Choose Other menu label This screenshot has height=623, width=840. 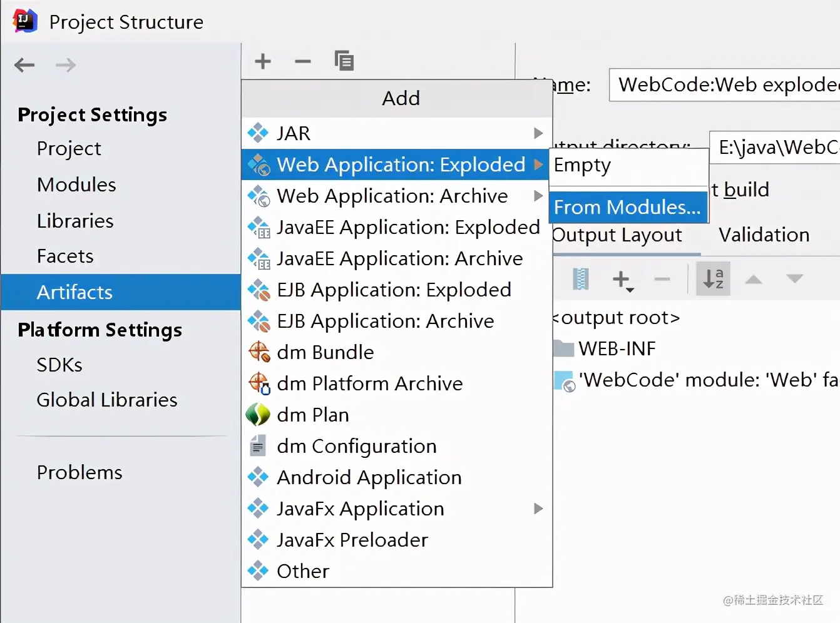coord(303,571)
